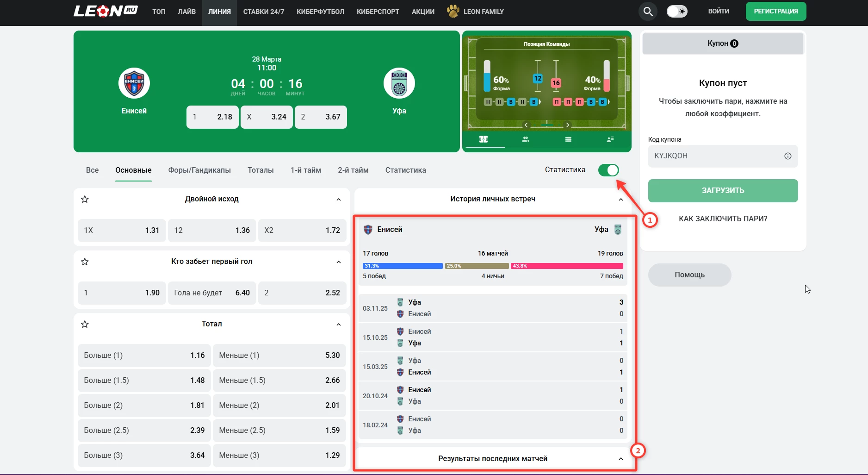Click the search magnifier icon
Viewport: 868px width, 475px height.
pos(648,12)
